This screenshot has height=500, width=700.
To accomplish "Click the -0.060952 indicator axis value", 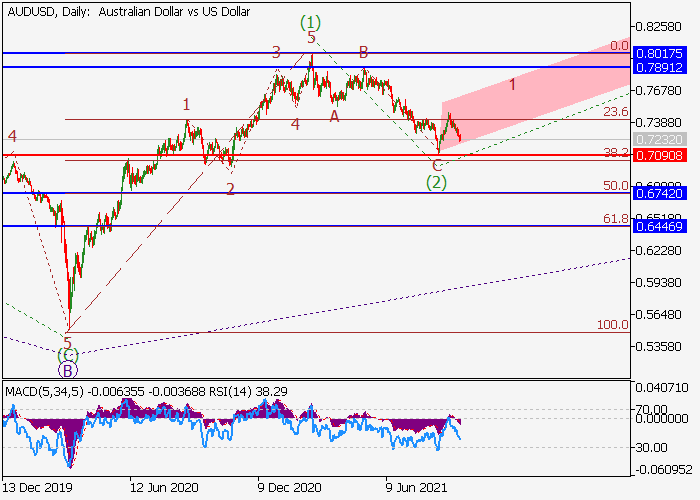I will (663, 470).
